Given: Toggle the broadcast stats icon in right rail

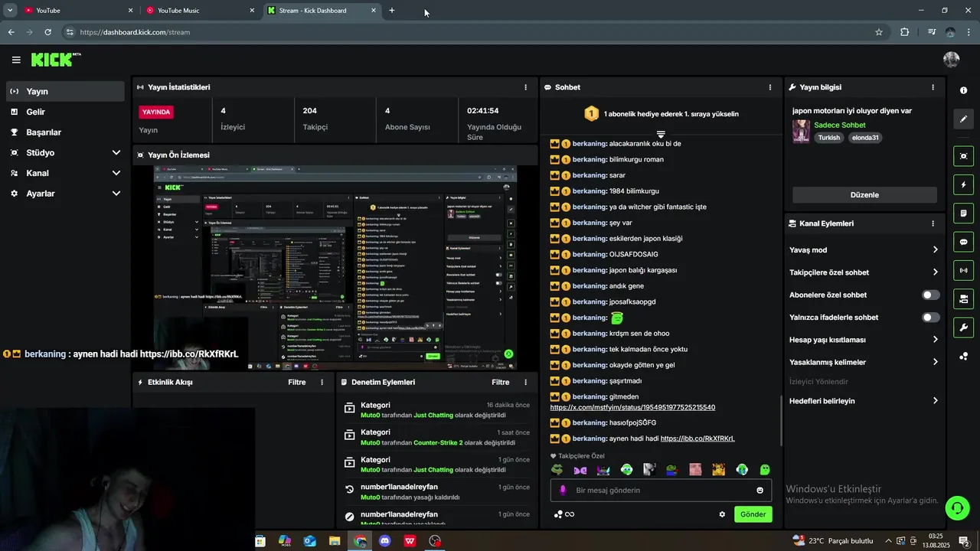Looking at the screenshot, I should [x=963, y=270].
